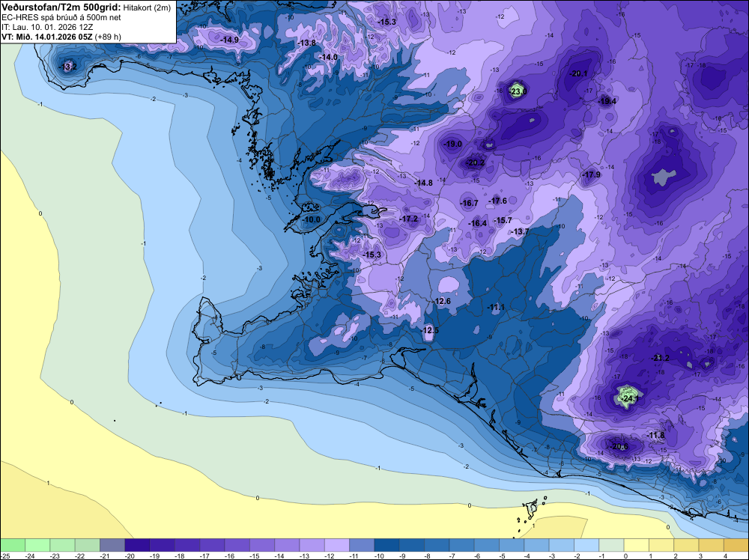Click the -12.5 temperature value
Image resolution: width=749 pixels, height=560 pixels.
(429, 330)
